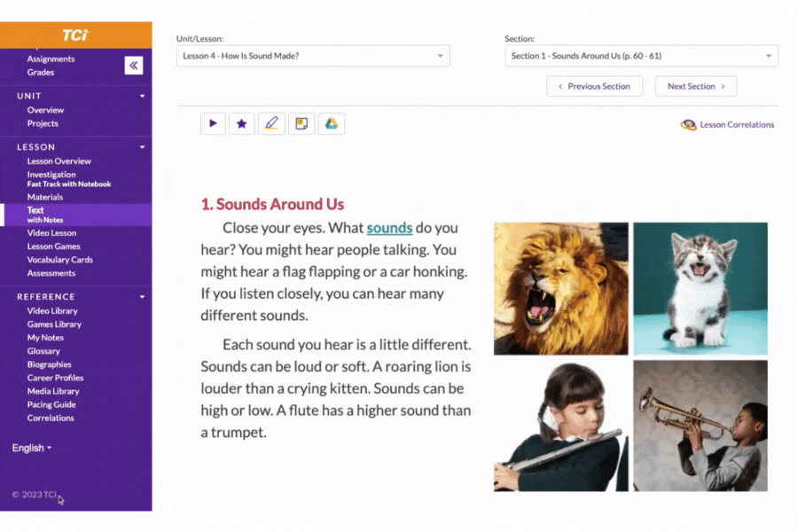Viewport: 798px width, 532px height.
Task: Open Career Profiles
Action: click(56, 378)
